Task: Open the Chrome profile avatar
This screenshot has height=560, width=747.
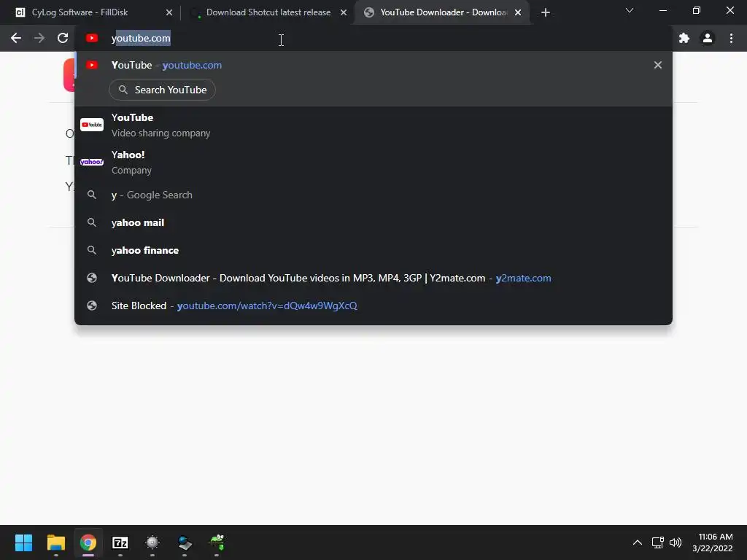Action: [x=708, y=38]
